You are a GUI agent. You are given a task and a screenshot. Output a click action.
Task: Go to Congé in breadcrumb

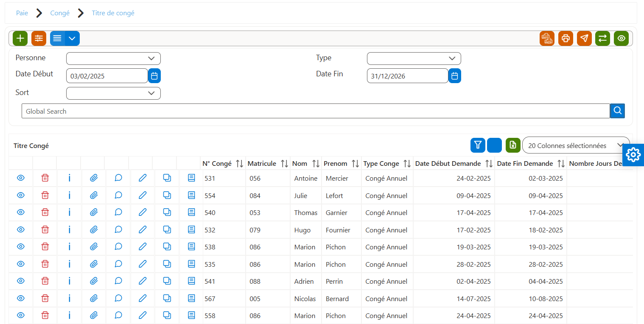pyautogui.click(x=60, y=13)
